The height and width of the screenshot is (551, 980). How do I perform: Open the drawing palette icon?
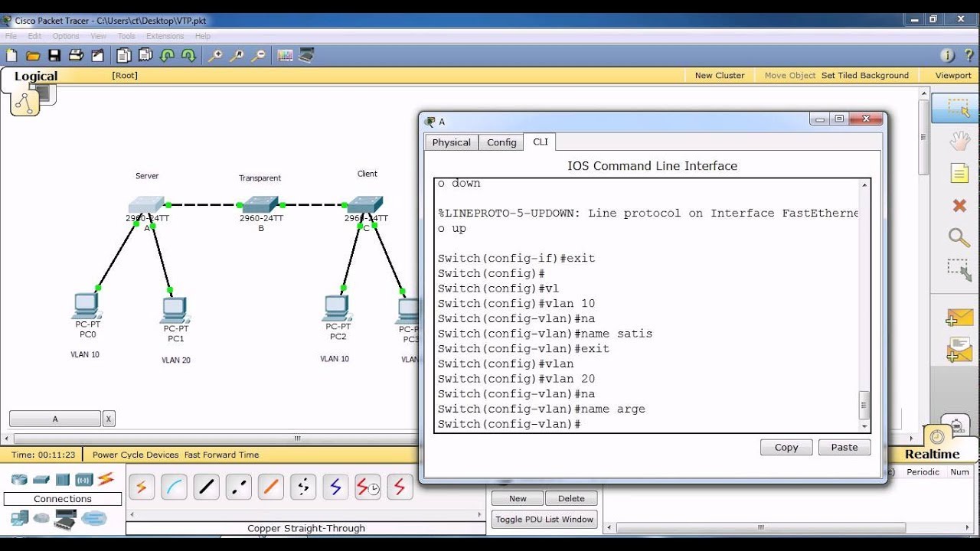coord(285,55)
